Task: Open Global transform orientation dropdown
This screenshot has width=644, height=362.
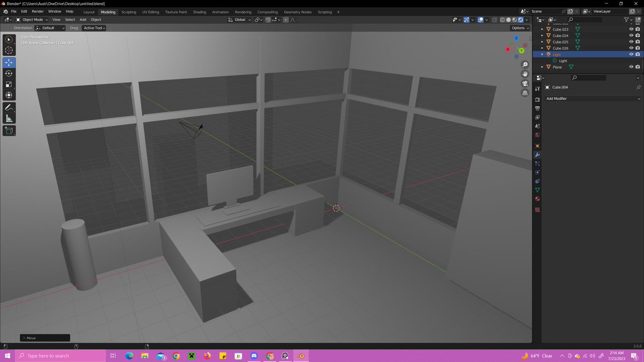Action: click(x=239, y=20)
